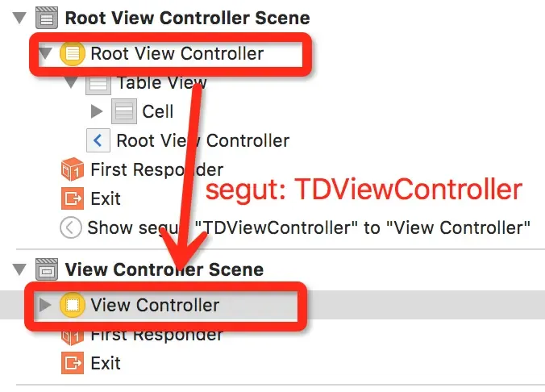The width and height of the screenshot is (545, 392).
Task: Click the Cell table row icon
Action: 124,111
